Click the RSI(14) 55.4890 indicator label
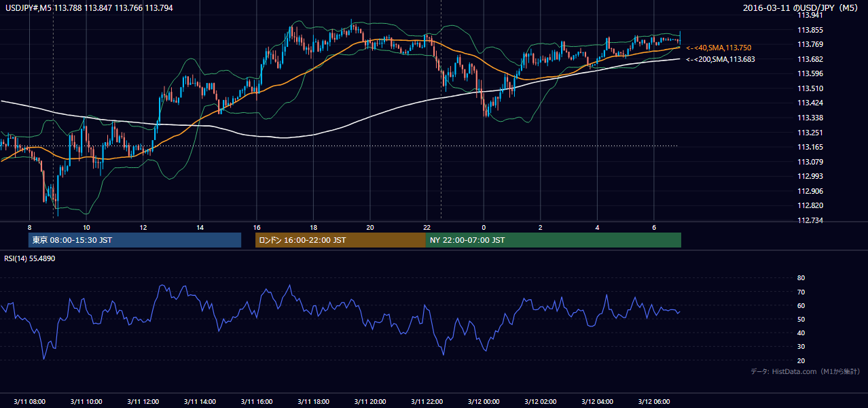This screenshot has width=868, height=408. pyautogui.click(x=30, y=258)
